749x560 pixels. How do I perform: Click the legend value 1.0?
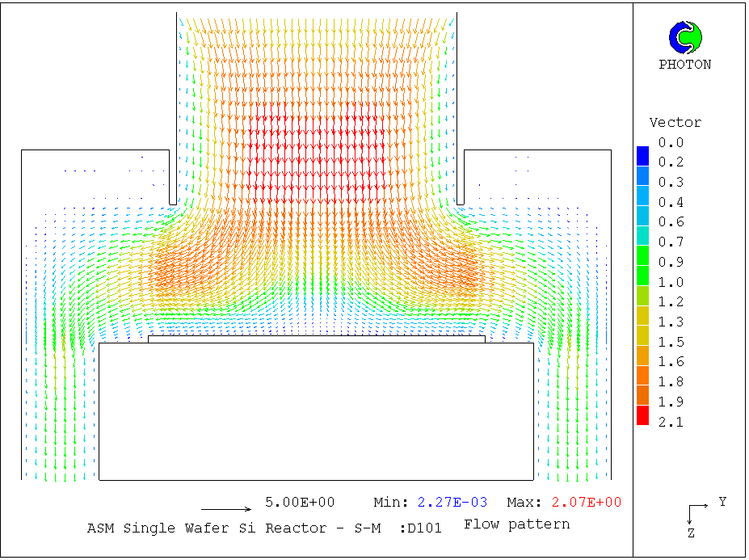[x=671, y=282]
